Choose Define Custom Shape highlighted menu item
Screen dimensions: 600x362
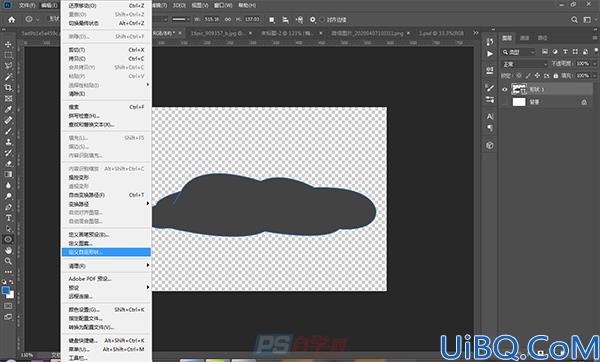coord(106,252)
